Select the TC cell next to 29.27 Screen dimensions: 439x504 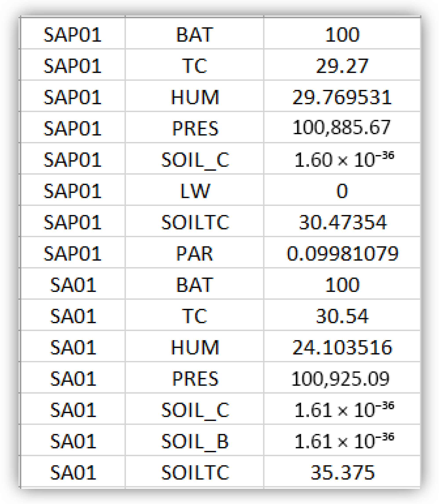(x=195, y=66)
